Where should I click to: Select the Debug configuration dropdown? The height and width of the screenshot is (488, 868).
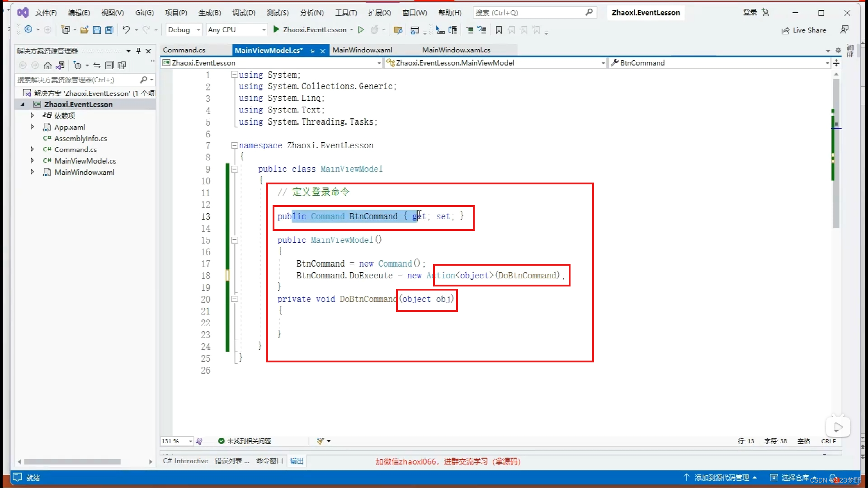184,30
